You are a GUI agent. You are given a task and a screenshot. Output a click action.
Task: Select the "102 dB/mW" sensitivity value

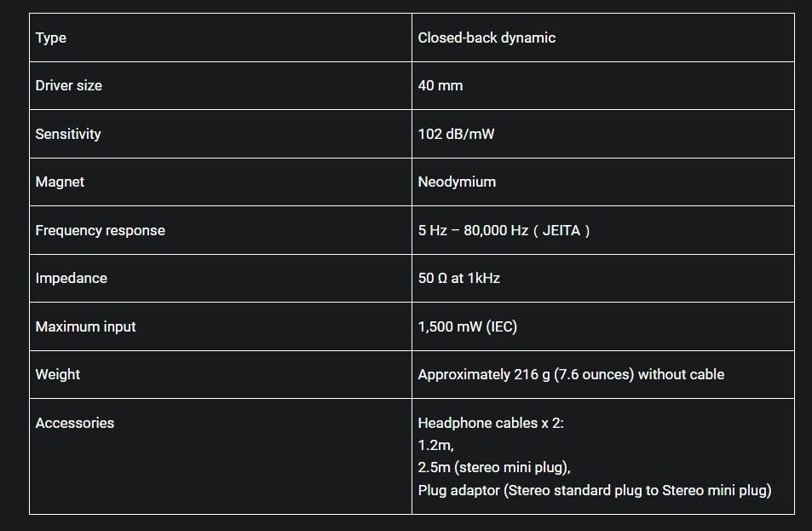pyautogui.click(x=456, y=134)
